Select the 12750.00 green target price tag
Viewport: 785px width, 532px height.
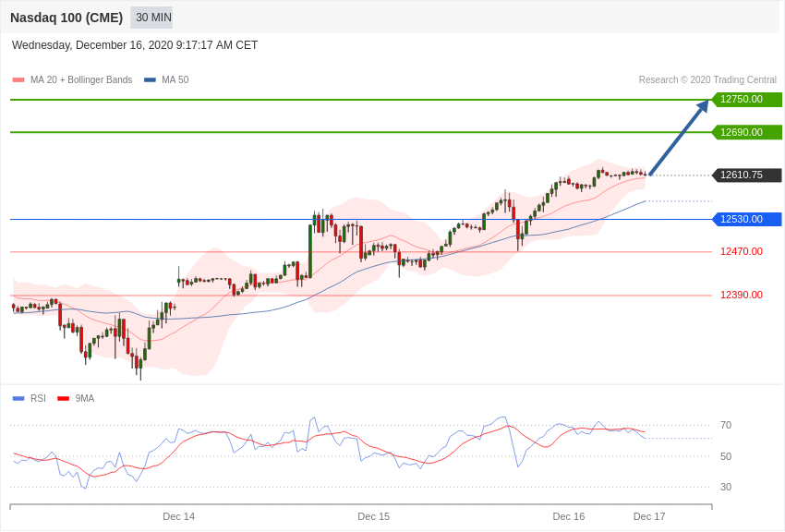tap(747, 100)
